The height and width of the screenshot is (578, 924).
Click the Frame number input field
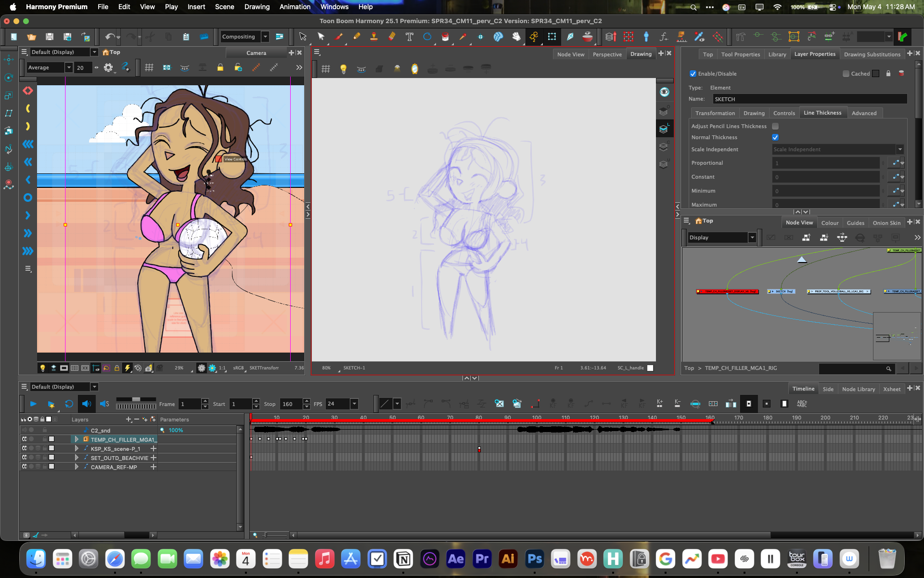coord(190,404)
